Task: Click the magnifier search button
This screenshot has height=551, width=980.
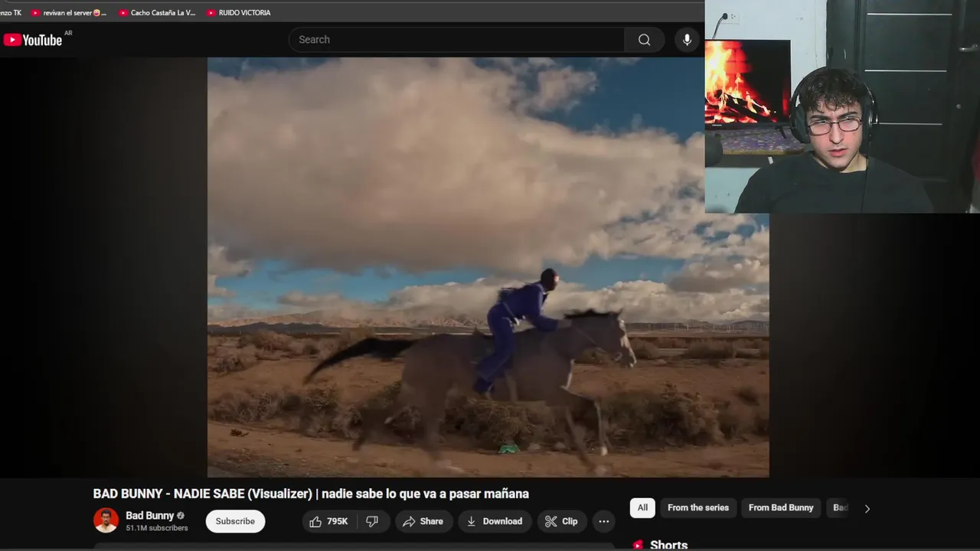Action: (x=645, y=40)
